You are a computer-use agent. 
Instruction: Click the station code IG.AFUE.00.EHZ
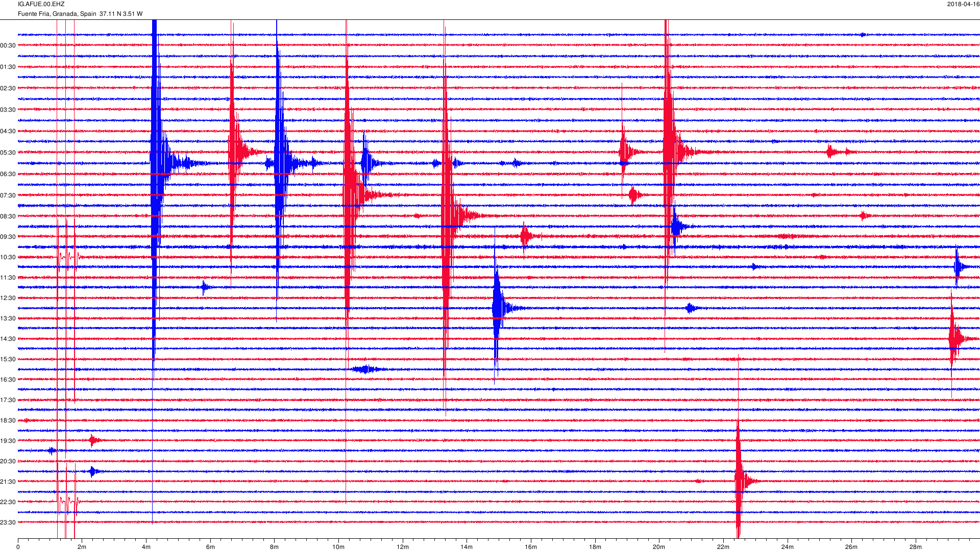pos(41,4)
